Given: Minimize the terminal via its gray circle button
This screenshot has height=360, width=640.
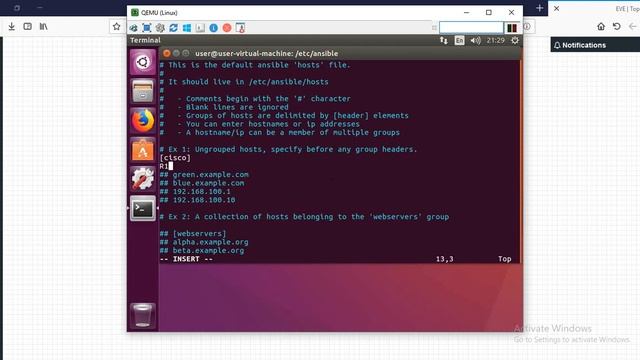Looking at the screenshot, I should 176,53.
